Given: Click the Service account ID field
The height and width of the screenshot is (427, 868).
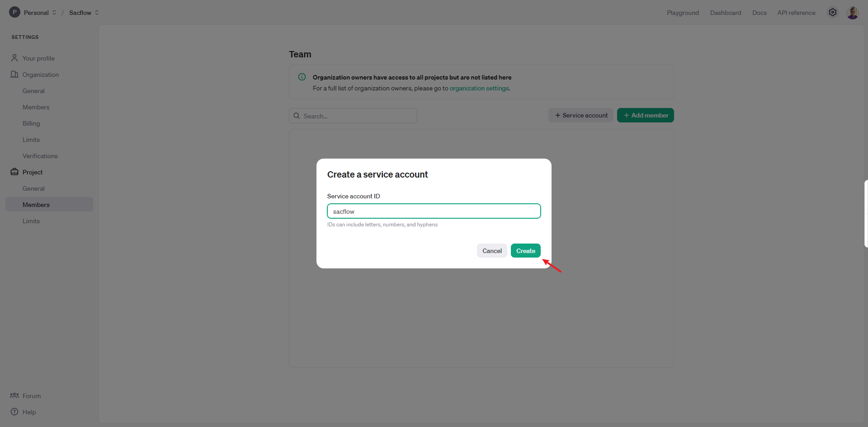Looking at the screenshot, I should (x=434, y=211).
